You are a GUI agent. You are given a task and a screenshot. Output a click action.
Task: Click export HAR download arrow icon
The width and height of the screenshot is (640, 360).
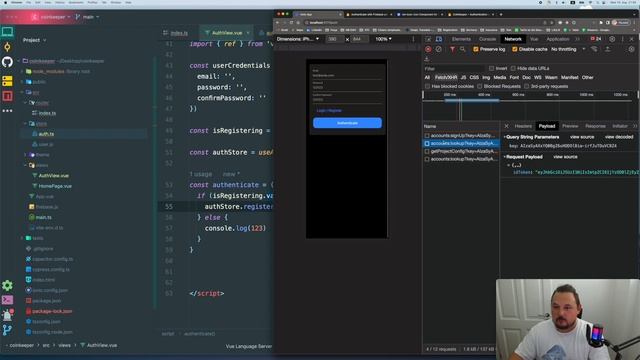427,59
